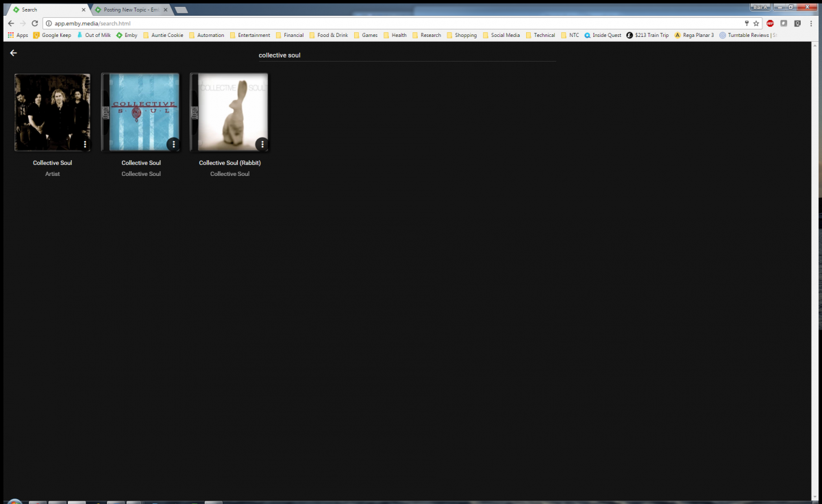
Task: Go back using Emby's back arrow
Action: tap(13, 53)
